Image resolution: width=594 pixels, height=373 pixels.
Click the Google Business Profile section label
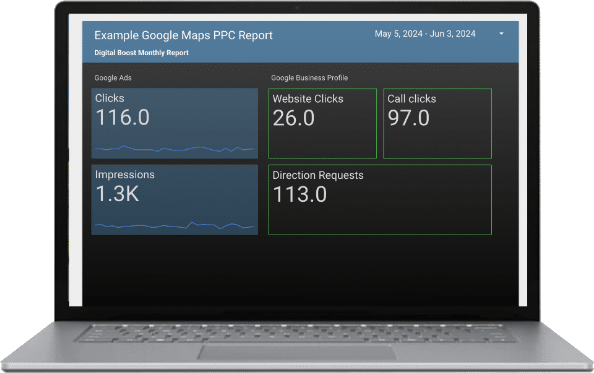tap(310, 78)
